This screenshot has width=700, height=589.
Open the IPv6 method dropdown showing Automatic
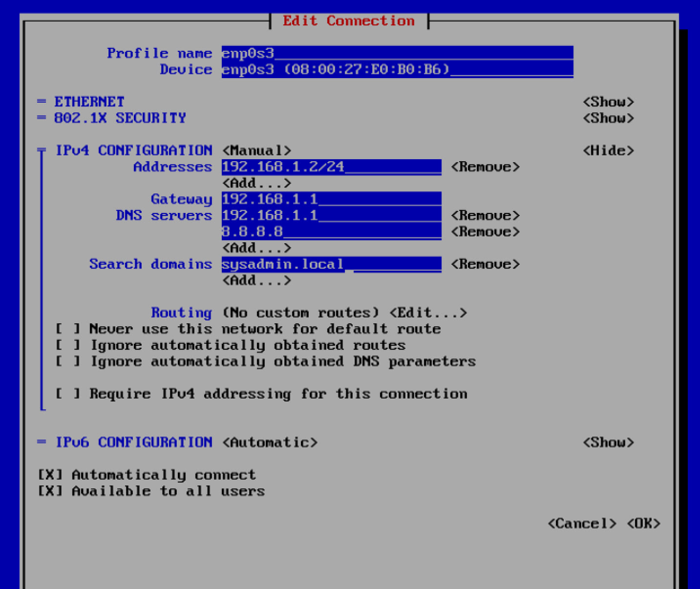click(270, 442)
